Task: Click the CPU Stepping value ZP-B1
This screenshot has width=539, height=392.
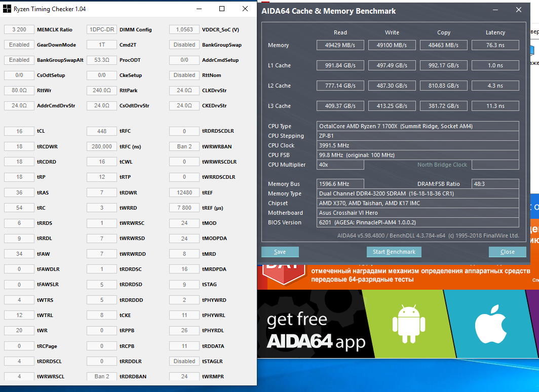Action: click(x=417, y=136)
